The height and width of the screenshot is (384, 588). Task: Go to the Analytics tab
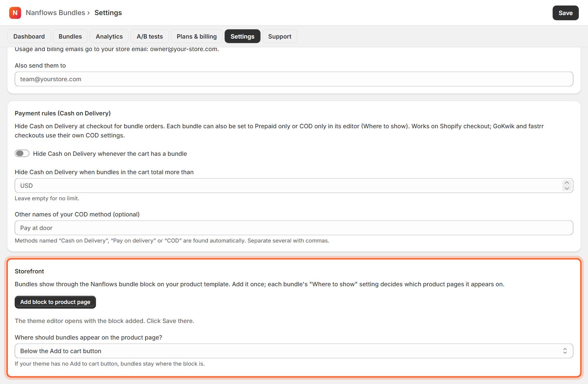pos(109,36)
